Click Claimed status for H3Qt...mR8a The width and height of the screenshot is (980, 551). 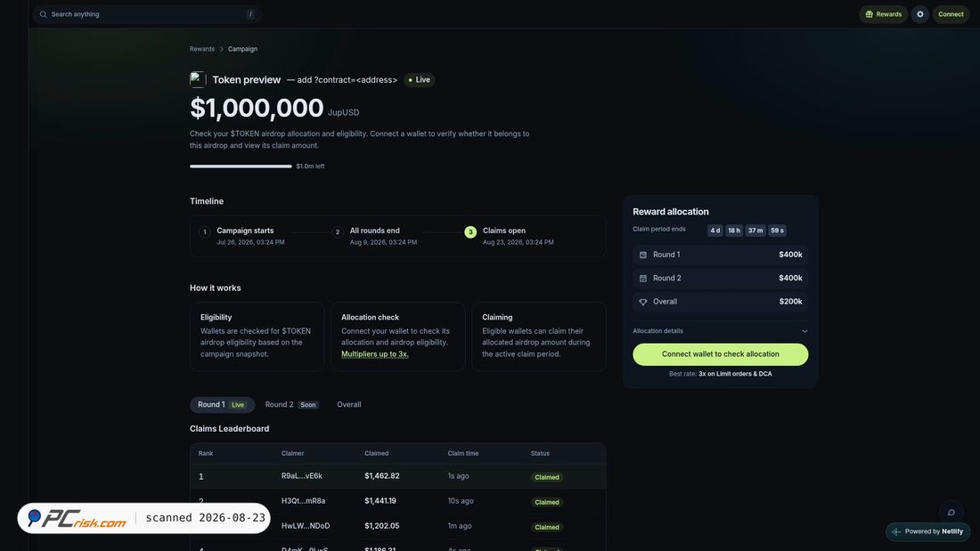[x=547, y=502]
